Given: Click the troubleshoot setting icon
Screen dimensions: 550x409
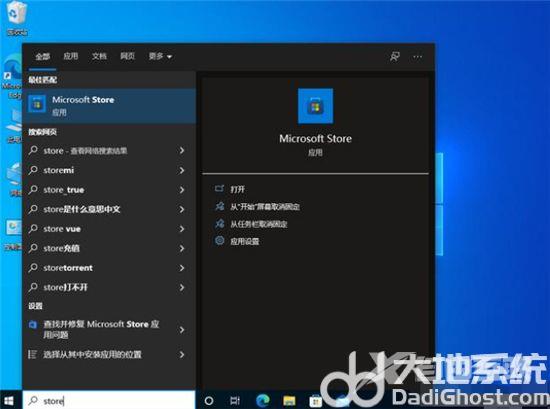Looking at the screenshot, I should tap(33, 325).
